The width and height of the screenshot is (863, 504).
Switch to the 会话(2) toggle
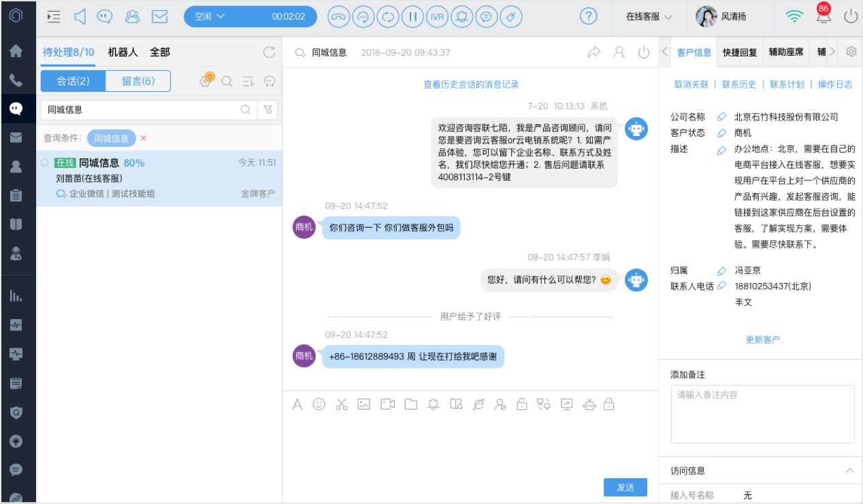click(x=74, y=81)
